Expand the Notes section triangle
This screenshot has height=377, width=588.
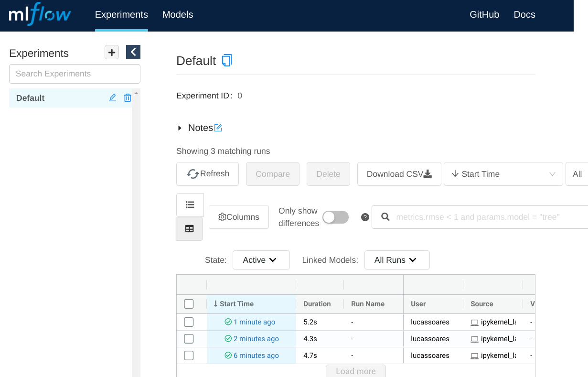pos(180,128)
